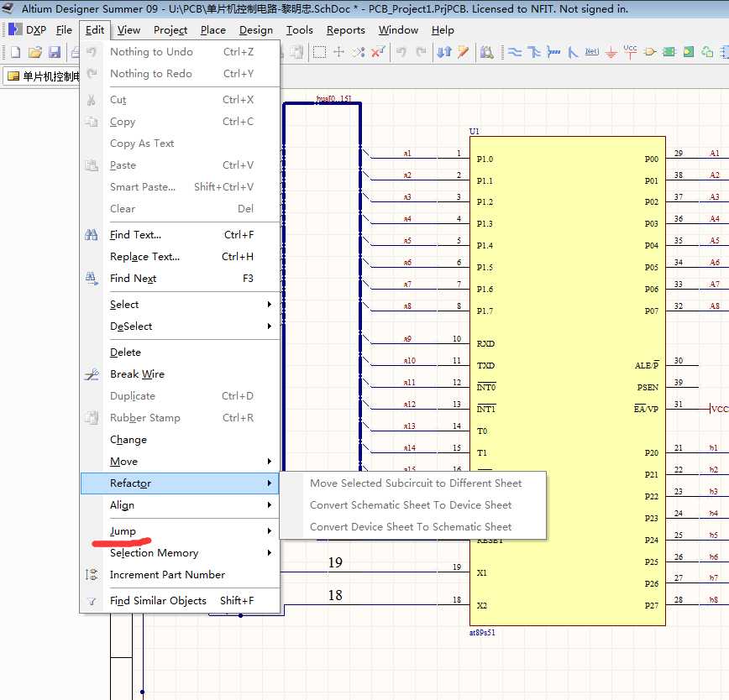Click the RXD pin label on U1

[485, 344]
